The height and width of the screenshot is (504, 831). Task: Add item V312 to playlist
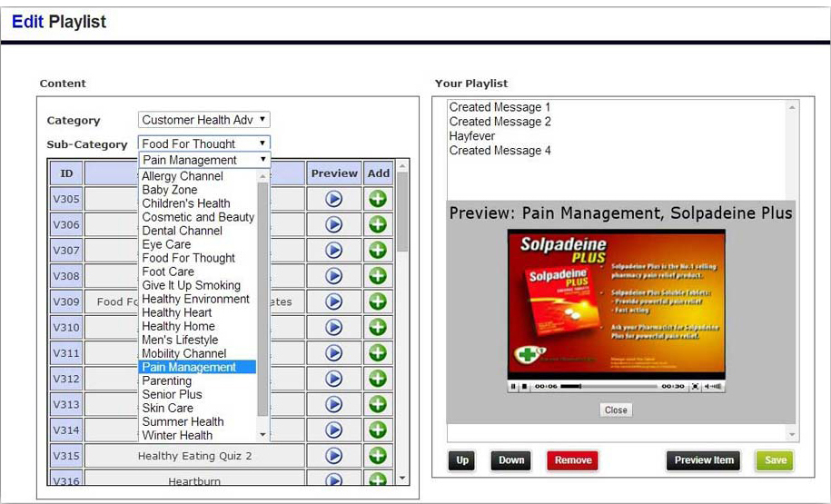[x=377, y=379]
